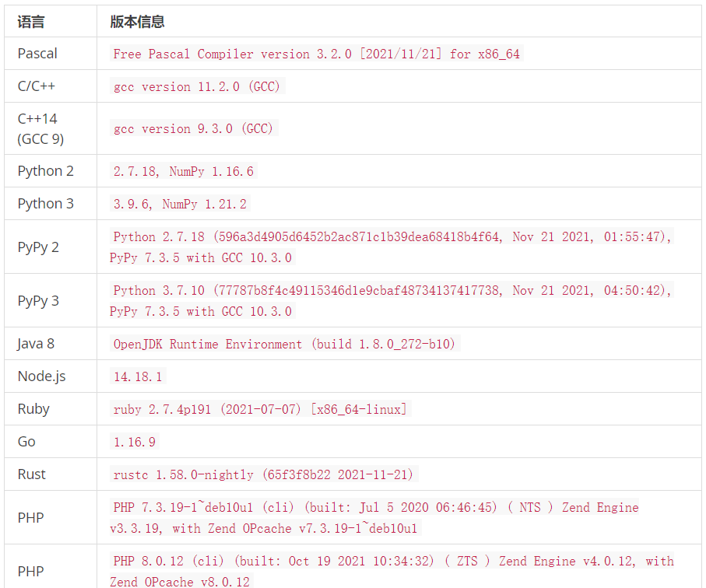Viewport: 706px width, 588px height.
Task: Select the 14.18.1 version text
Action: pyautogui.click(x=138, y=376)
